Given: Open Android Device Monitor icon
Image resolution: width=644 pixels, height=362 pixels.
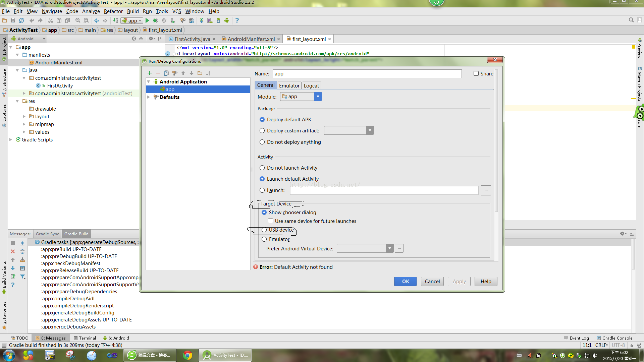Looking at the screenshot, I should 227,20.
